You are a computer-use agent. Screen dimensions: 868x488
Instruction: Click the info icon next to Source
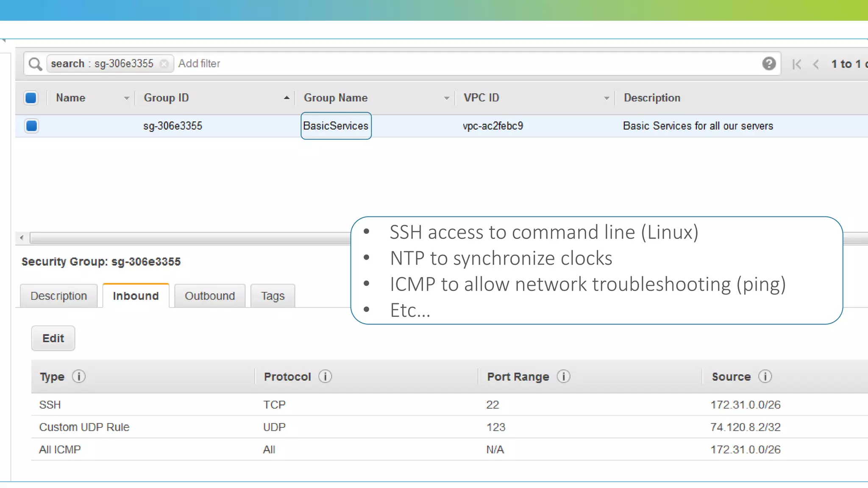(x=765, y=376)
